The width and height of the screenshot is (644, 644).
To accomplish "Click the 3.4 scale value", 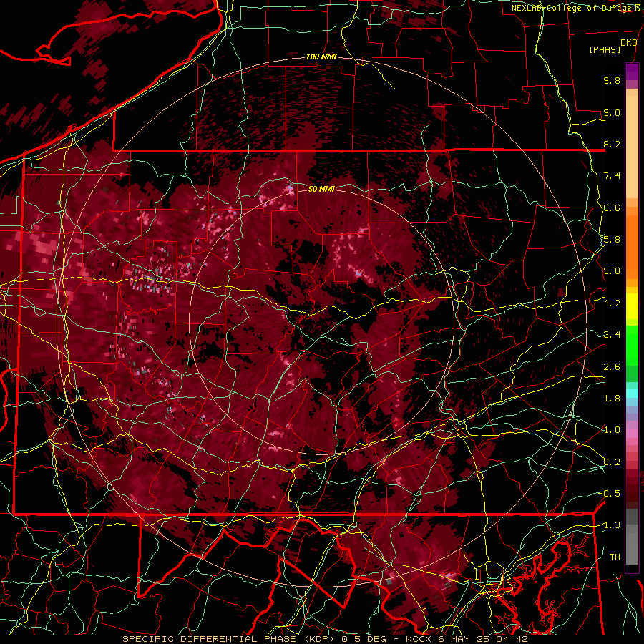I will [612, 335].
